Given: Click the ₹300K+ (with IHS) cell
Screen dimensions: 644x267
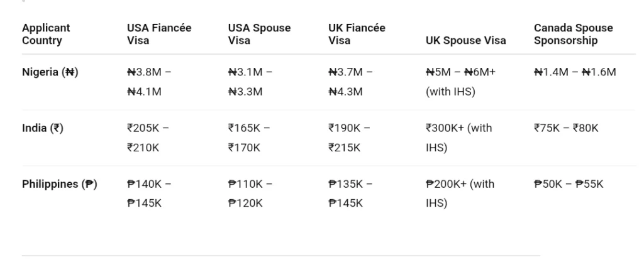Looking at the screenshot, I should (458, 138).
